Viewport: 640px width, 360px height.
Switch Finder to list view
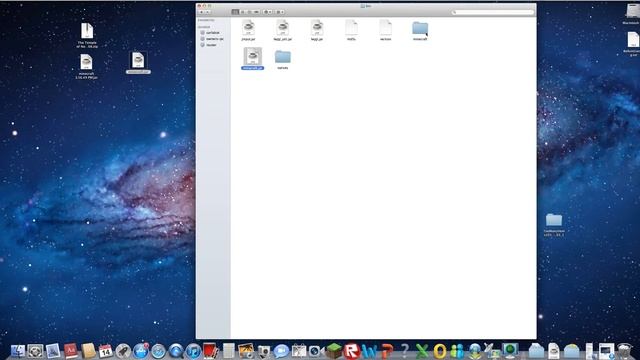[242, 12]
